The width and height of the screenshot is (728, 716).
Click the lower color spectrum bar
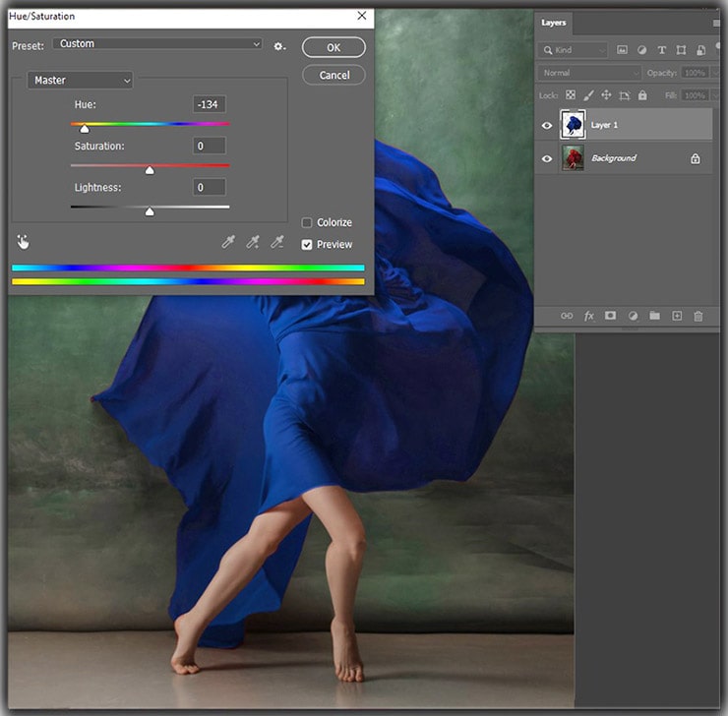click(x=188, y=281)
